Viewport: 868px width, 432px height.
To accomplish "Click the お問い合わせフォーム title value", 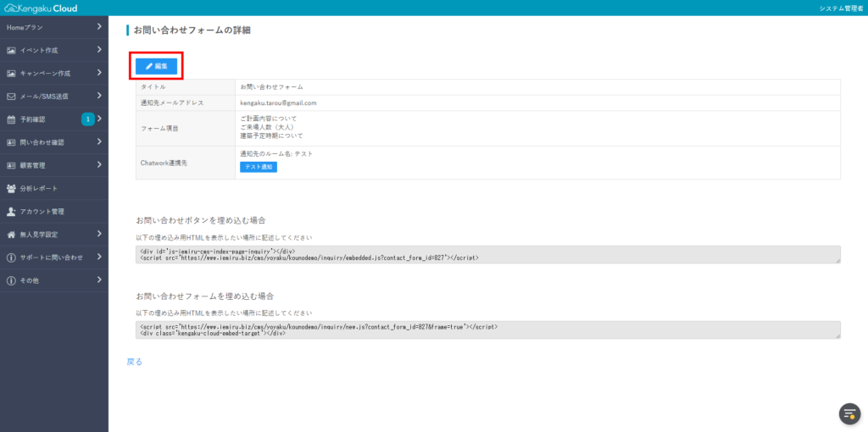I will tap(272, 87).
